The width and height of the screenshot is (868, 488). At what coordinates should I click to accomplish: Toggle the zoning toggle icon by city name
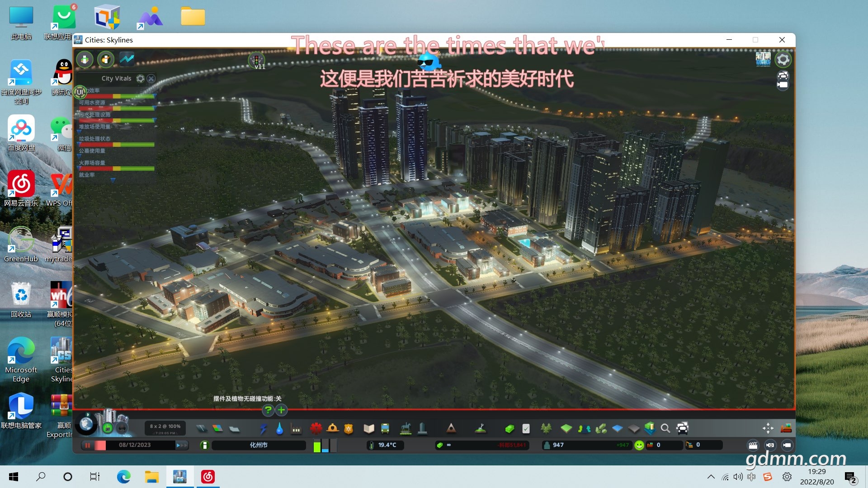point(204,445)
